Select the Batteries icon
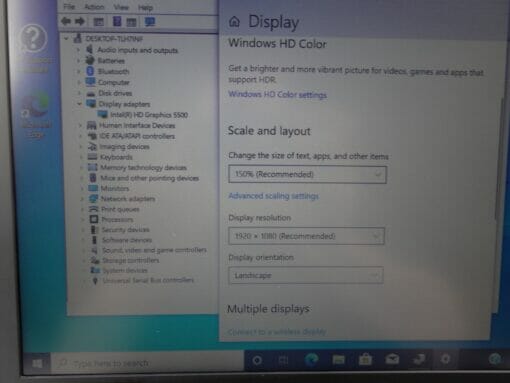 point(90,60)
